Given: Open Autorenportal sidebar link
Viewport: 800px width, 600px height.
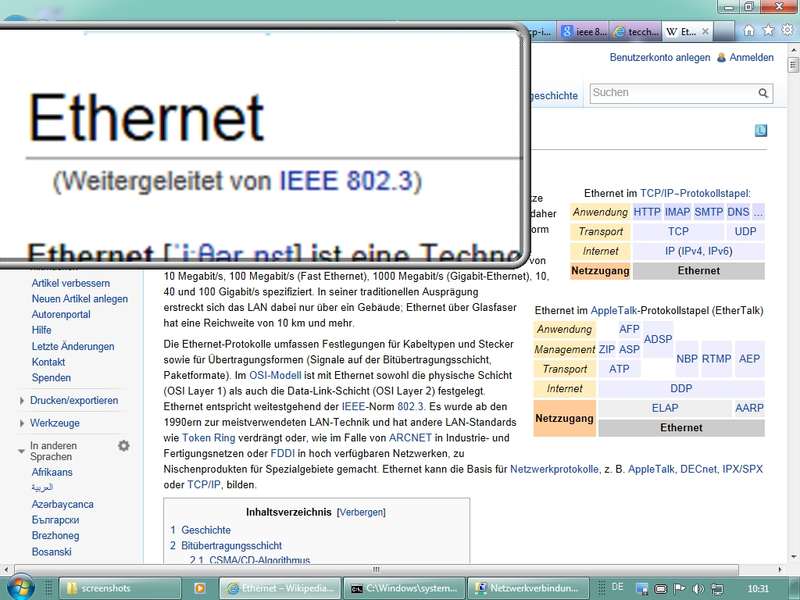Looking at the screenshot, I should point(61,314).
